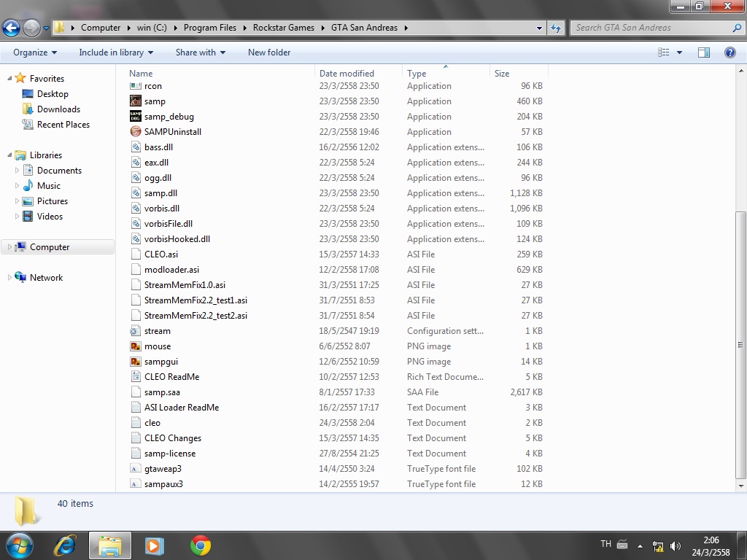Open the Share with dropdown
747x560 pixels.
pos(201,52)
